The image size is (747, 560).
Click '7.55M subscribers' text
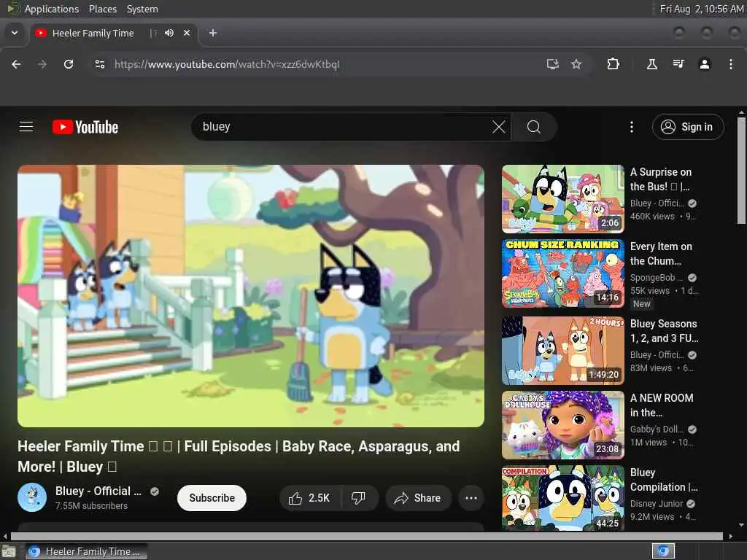pyautogui.click(x=91, y=506)
